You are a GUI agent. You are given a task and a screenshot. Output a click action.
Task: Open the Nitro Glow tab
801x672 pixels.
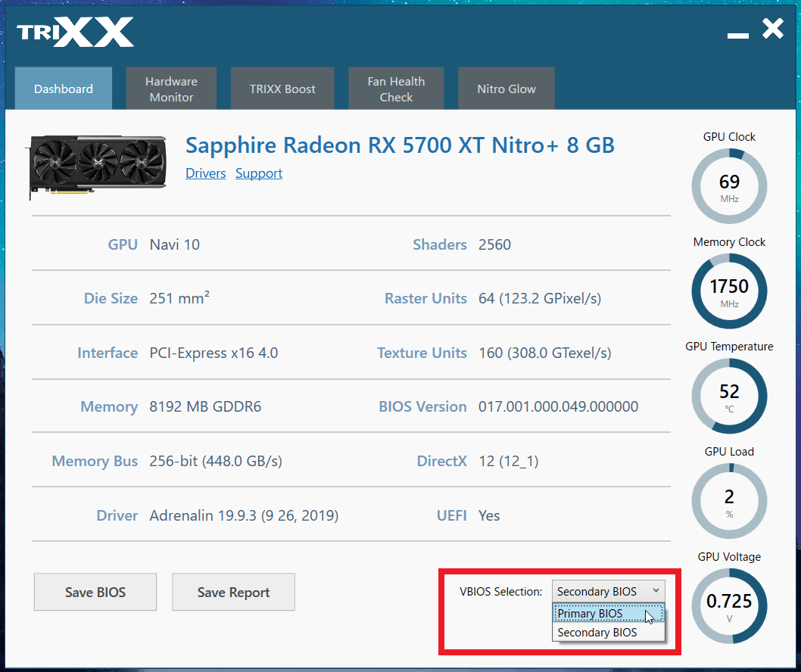coord(506,89)
